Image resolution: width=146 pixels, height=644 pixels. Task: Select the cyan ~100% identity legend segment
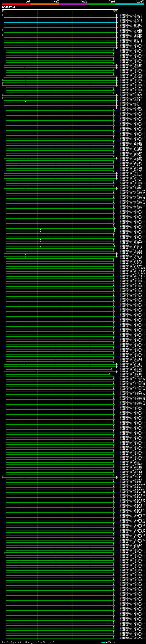pos(130,4)
